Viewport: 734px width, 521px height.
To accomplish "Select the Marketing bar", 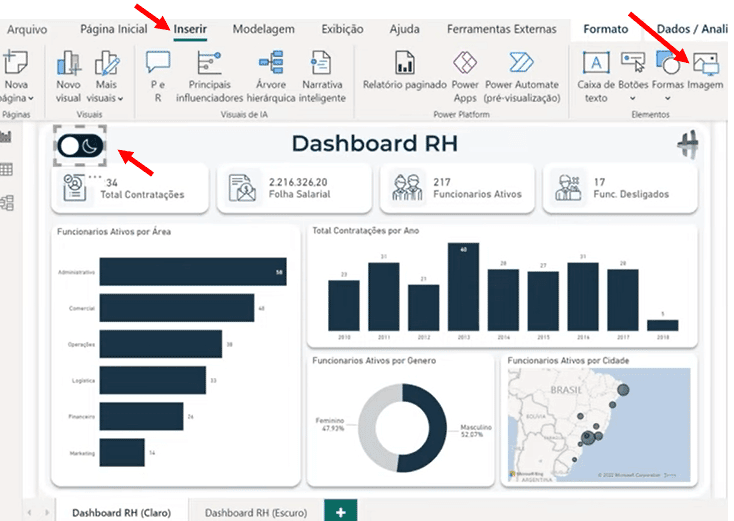I will (122, 453).
